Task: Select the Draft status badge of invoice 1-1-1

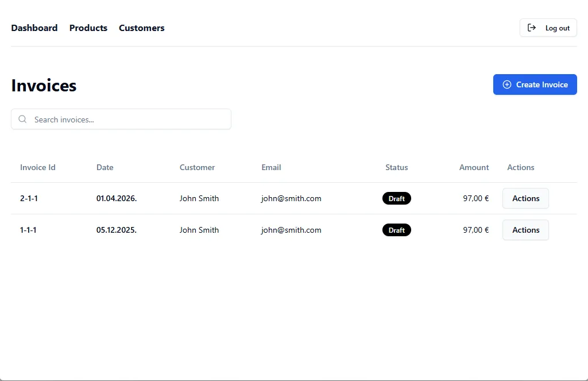Action: click(x=396, y=230)
